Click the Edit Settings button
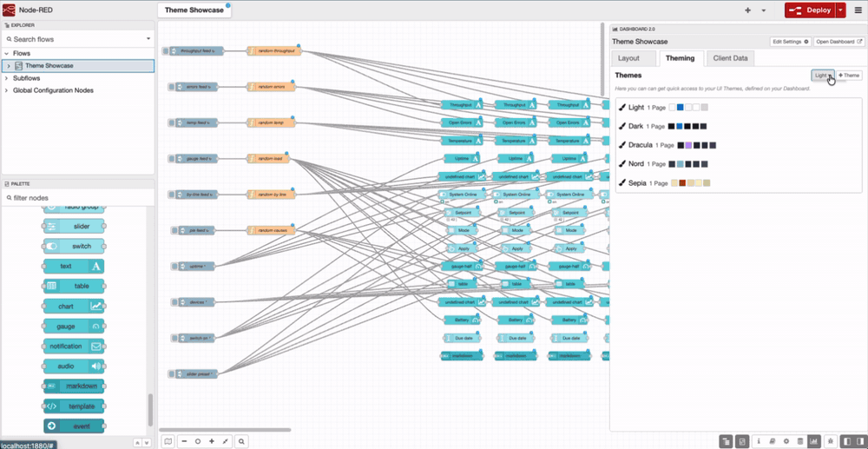 791,42
